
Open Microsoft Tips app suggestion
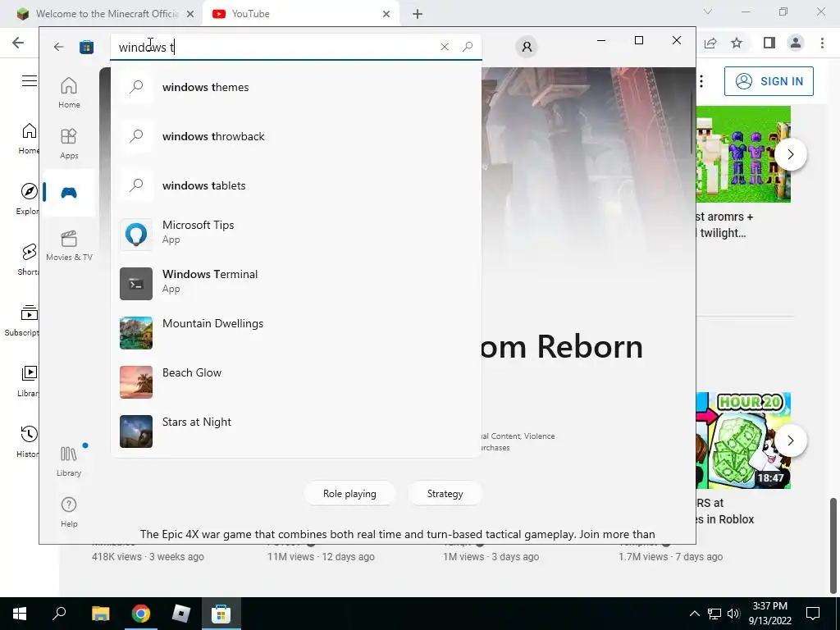pyautogui.click(x=295, y=235)
